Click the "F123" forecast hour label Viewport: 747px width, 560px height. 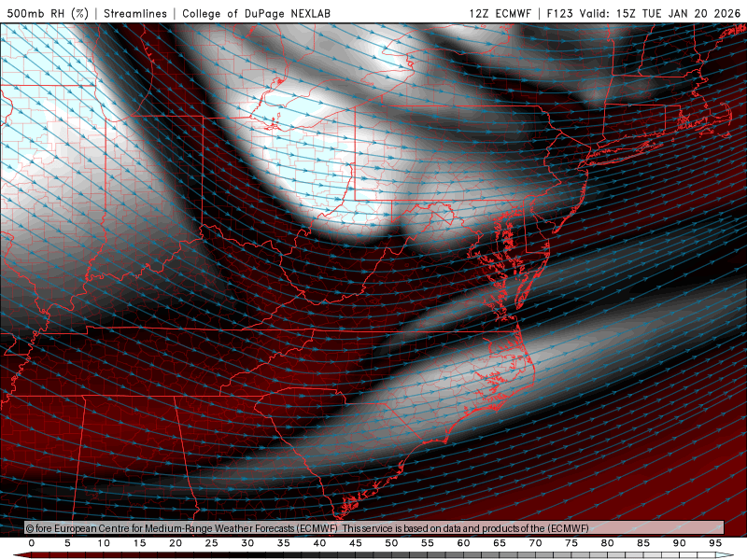[x=559, y=13]
